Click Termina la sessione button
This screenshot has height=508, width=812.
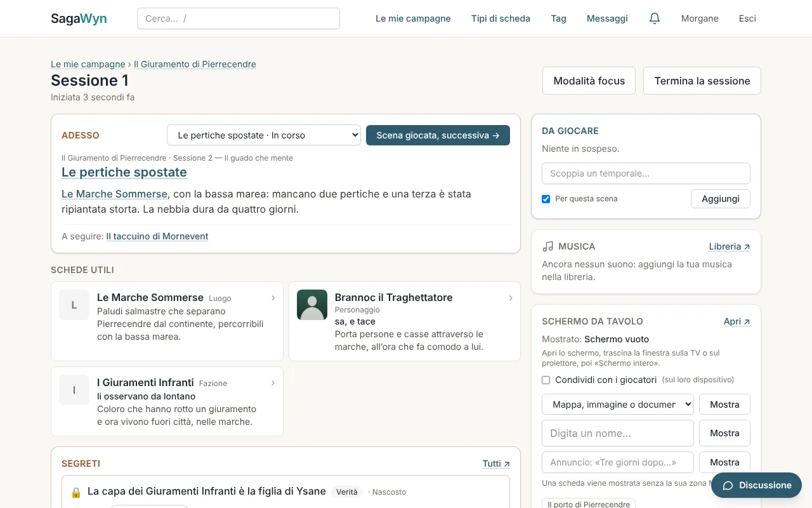pyautogui.click(x=702, y=81)
